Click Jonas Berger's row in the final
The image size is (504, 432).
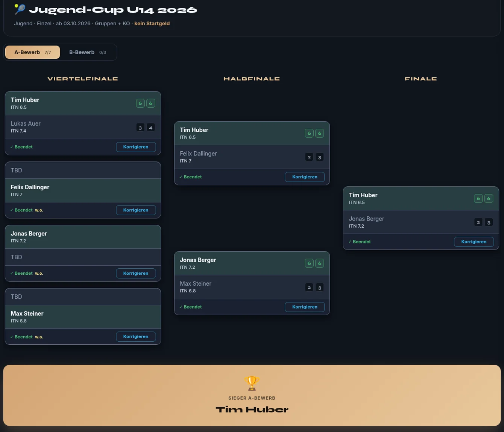click(421, 222)
